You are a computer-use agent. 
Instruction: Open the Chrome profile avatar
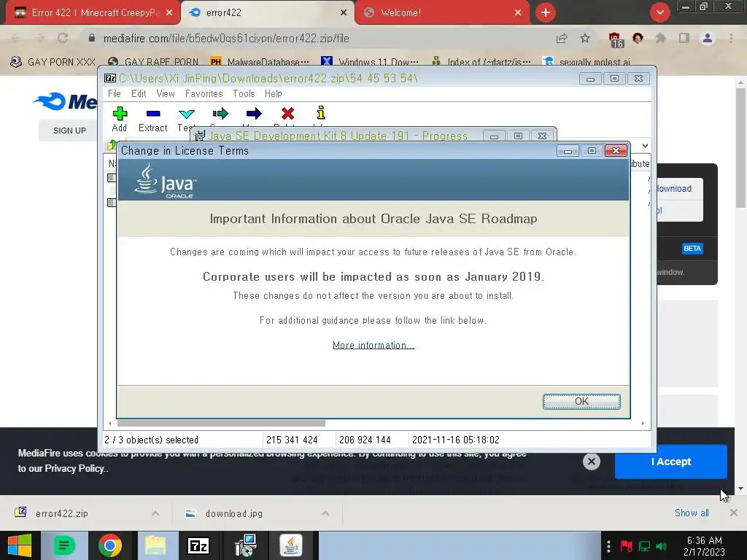tap(708, 39)
